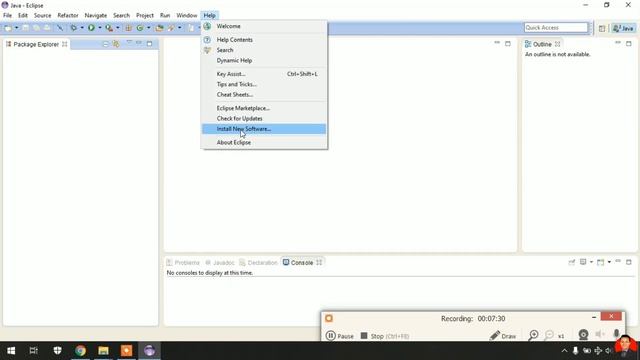Open the Window menu
The height and width of the screenshot is (360, 640).
point(187,15)
